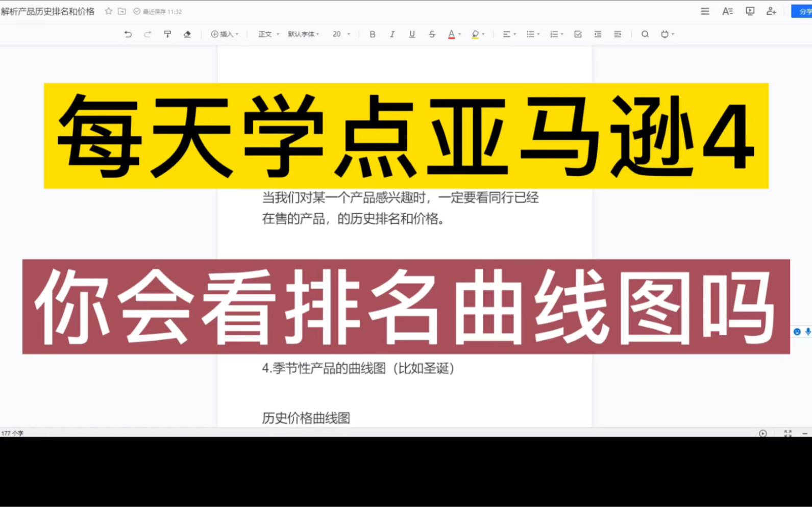812x507 pixels.
Task: Open find and search tool
Action: coord(645,34)
